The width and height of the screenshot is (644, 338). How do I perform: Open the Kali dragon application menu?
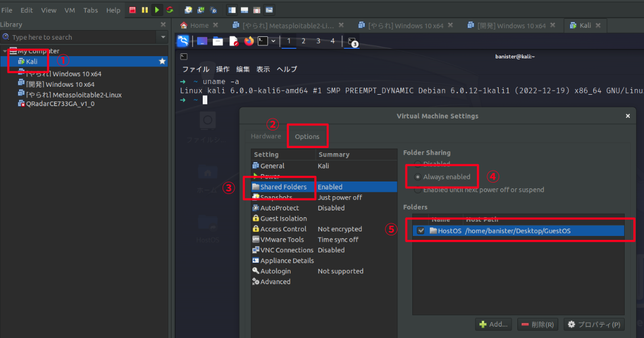pyautogui.click(x=183, y=41)
